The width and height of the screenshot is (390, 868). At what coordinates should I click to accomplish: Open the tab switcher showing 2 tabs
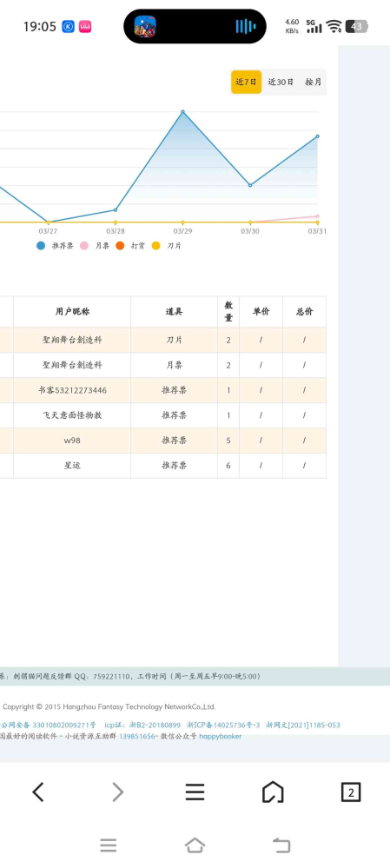[351, 792]
